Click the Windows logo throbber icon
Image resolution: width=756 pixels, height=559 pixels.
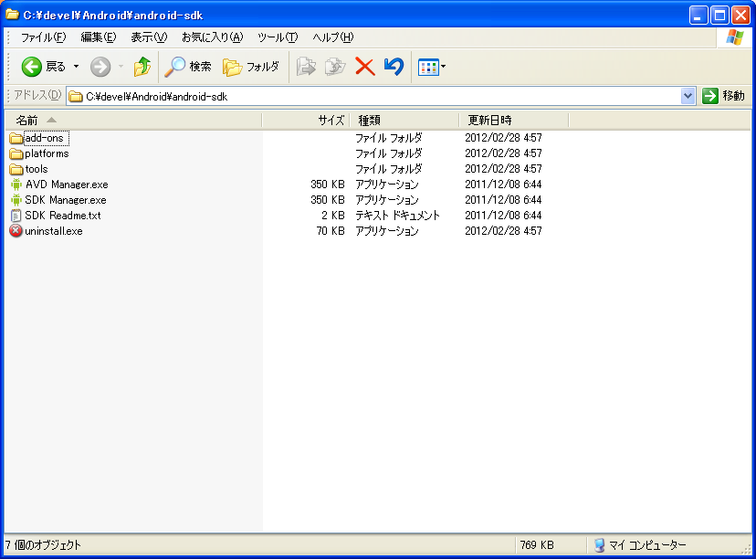coord(734,37)
